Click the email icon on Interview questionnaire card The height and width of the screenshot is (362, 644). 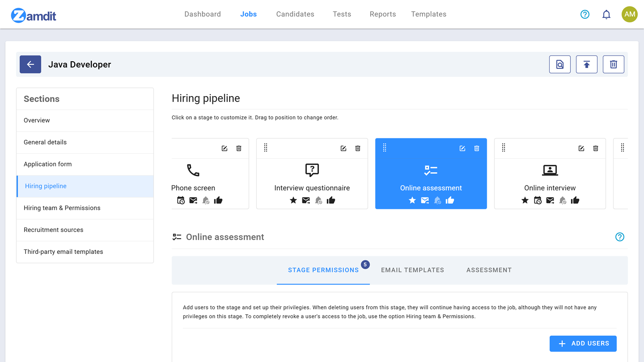[306, 200]
